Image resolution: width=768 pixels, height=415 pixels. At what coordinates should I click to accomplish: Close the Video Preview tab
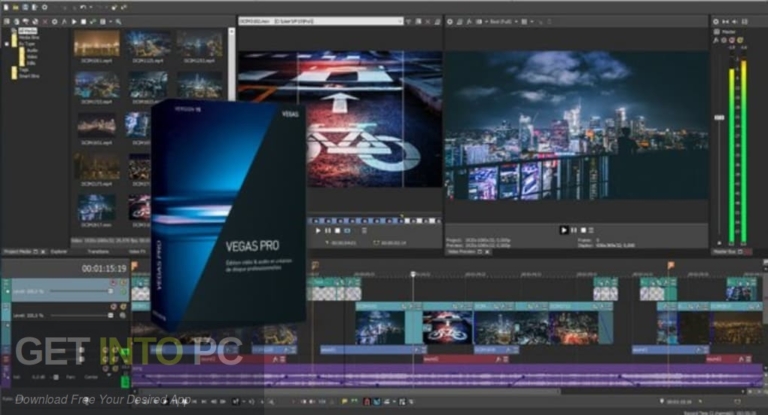coord(487,252)
